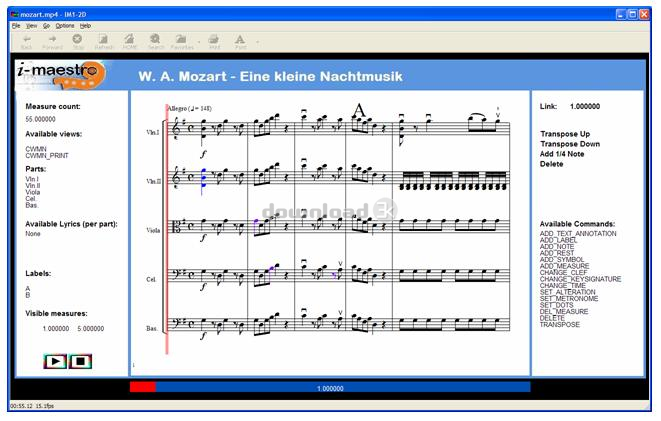Click the Refresh toolbar icon
The image size is (661, 421).
point(103,40)
